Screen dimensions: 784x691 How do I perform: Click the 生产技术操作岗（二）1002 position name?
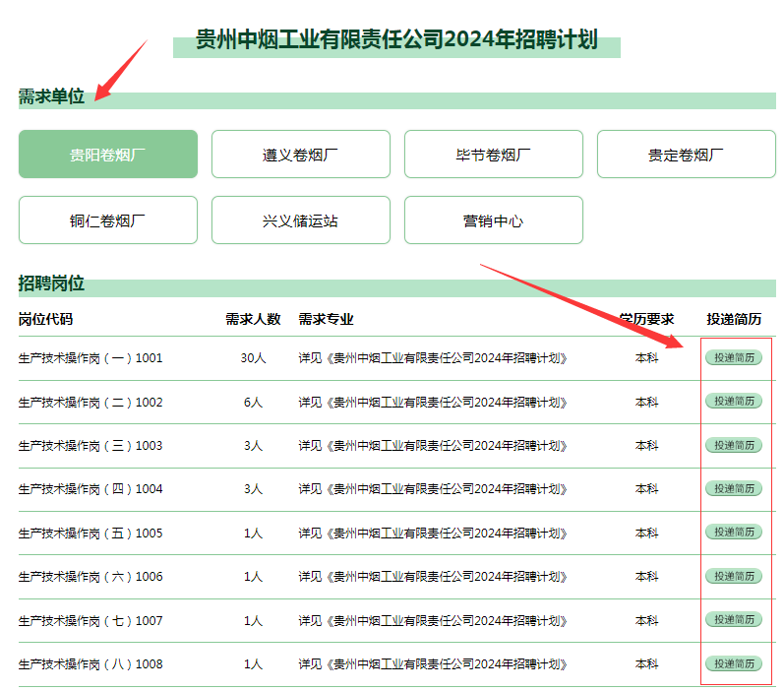click(90, 403)
